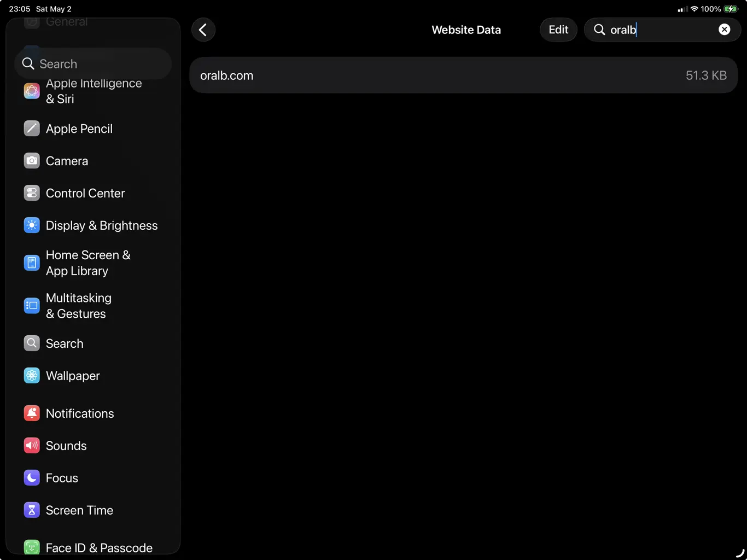
Task: Select Search in the sidebar list
Action: coord(94,343)
